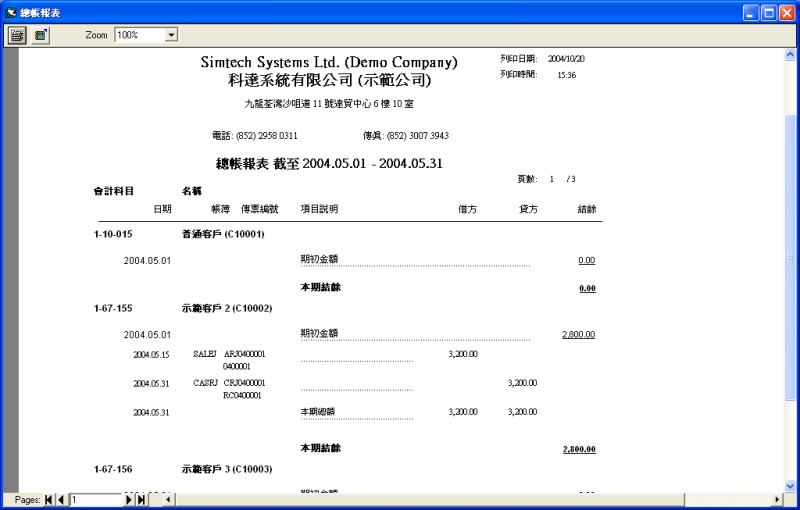Go to the next page arrow
800x510 pixels.
click(129, 500)
